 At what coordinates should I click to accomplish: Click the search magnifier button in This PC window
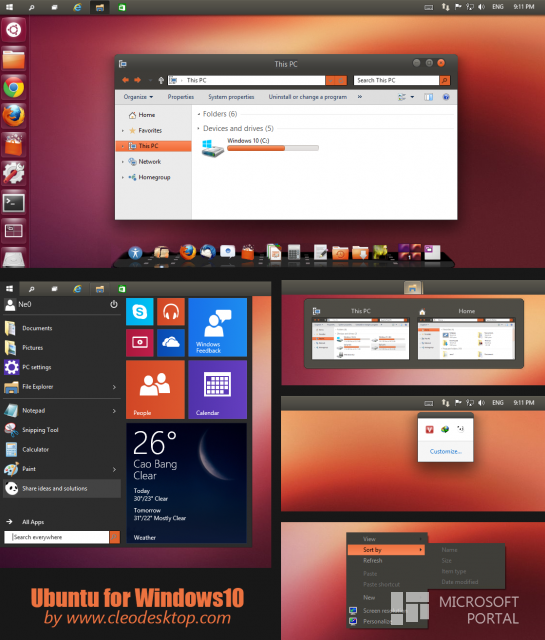(x=445, y=80)
